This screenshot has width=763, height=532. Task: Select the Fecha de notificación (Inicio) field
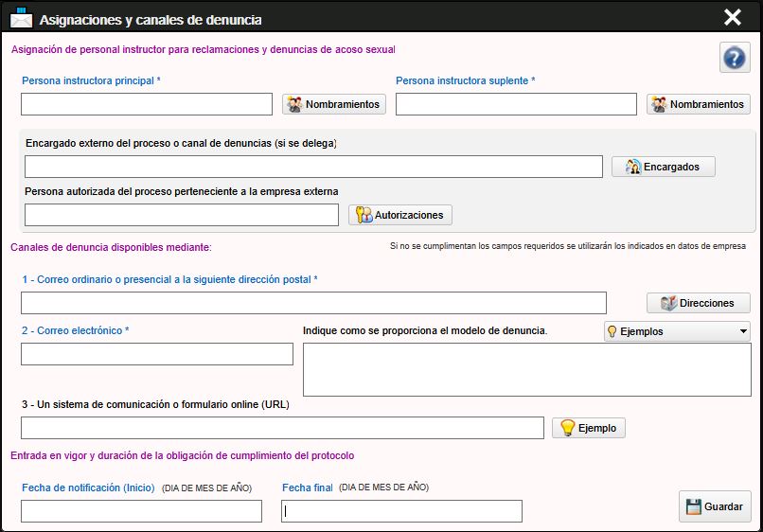(x=141, y=511)
